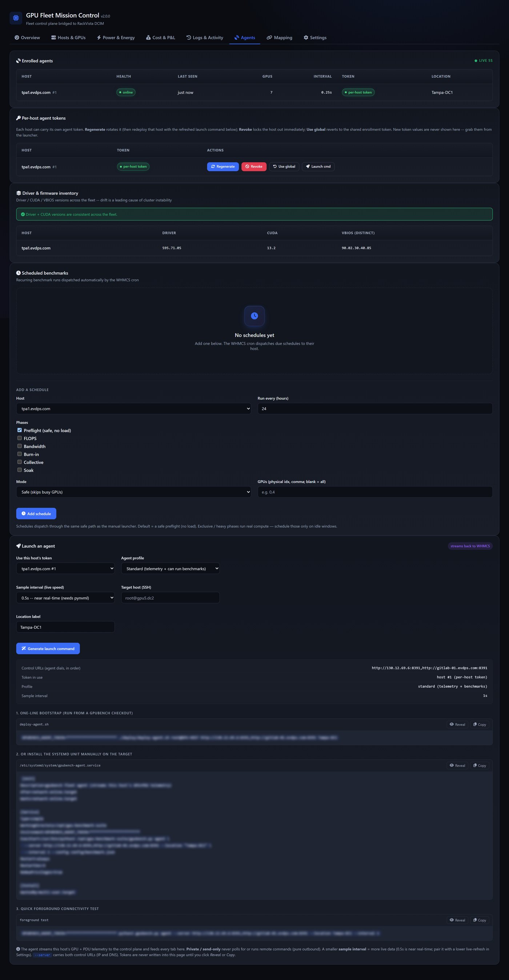
Task: Click the LIVE 5S status indicator
Action: point(484,60)
